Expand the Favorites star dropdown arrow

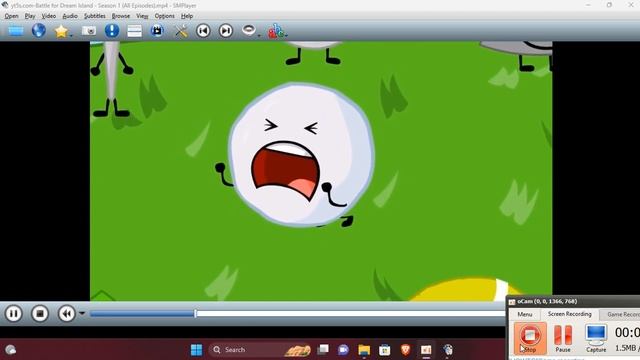71,36
